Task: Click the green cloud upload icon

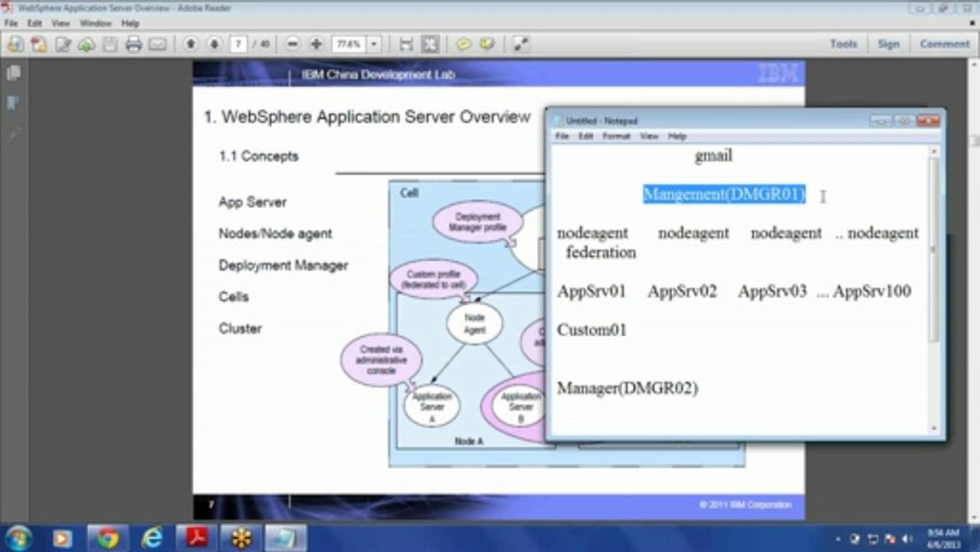Action: [x=86, y=44]
